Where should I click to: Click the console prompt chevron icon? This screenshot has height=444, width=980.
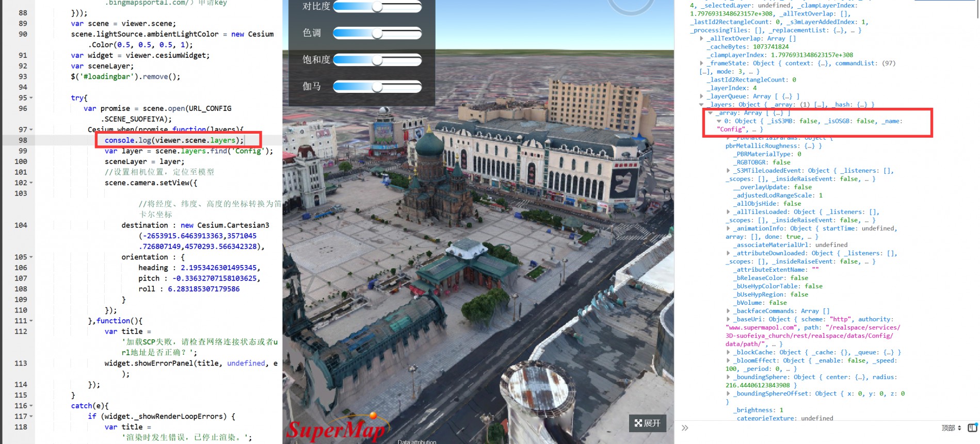(x=685, y=428)
